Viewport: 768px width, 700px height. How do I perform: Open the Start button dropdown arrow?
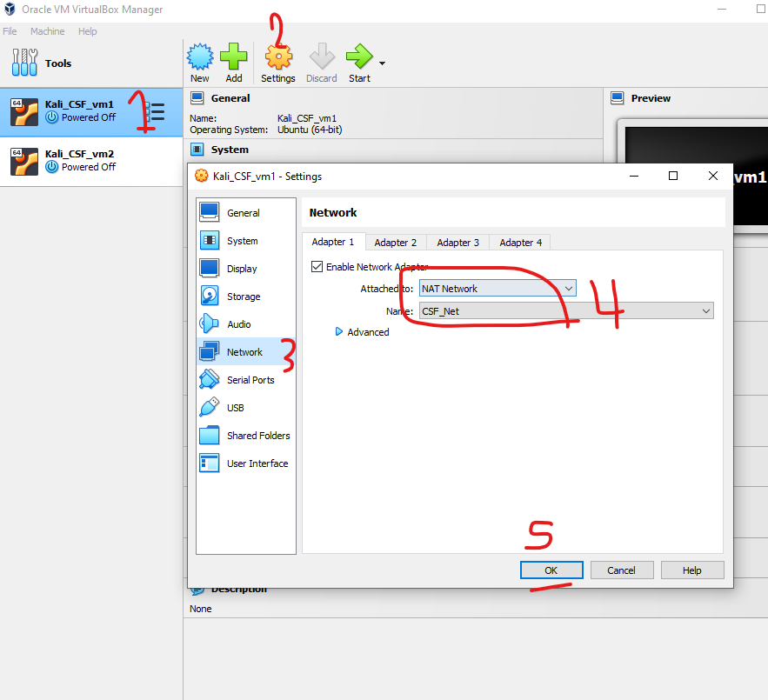[382, 63]
